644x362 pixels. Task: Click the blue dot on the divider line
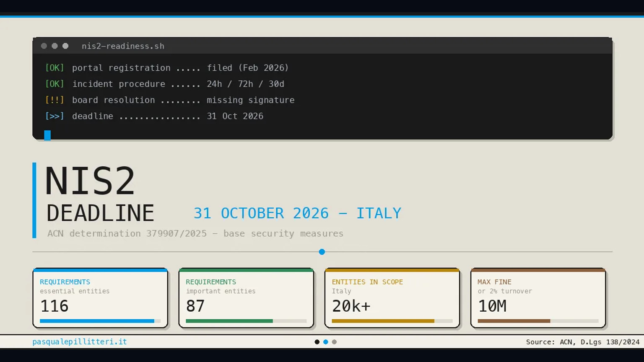tap(322, 252)
